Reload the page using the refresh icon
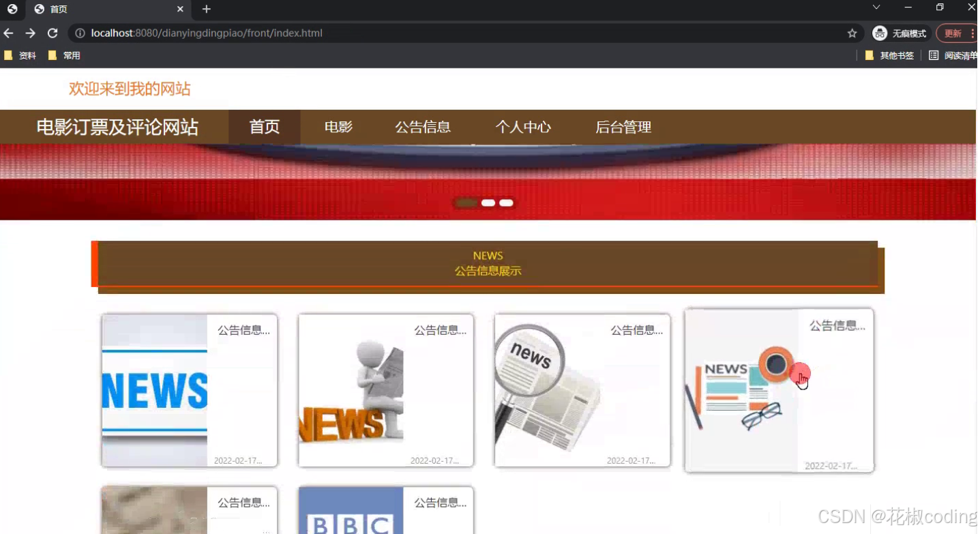 53,33
